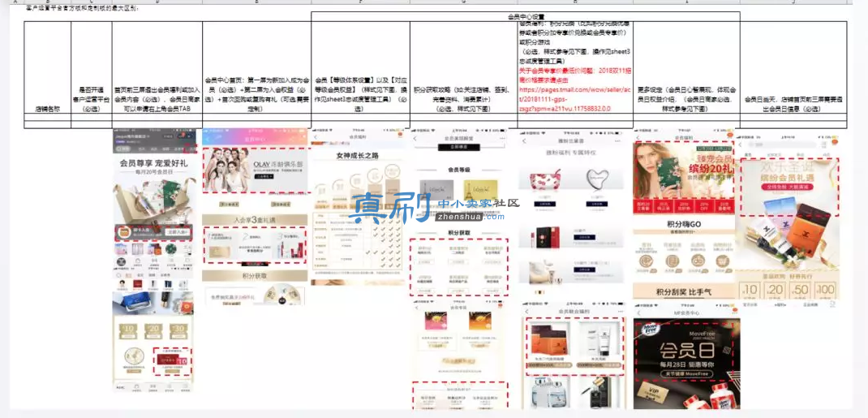Select the 缤纷20礼 积分嗨GO screenshot image
Image resolution: width=868 pixels, height=418 pixels.
(x=684, y=215)
